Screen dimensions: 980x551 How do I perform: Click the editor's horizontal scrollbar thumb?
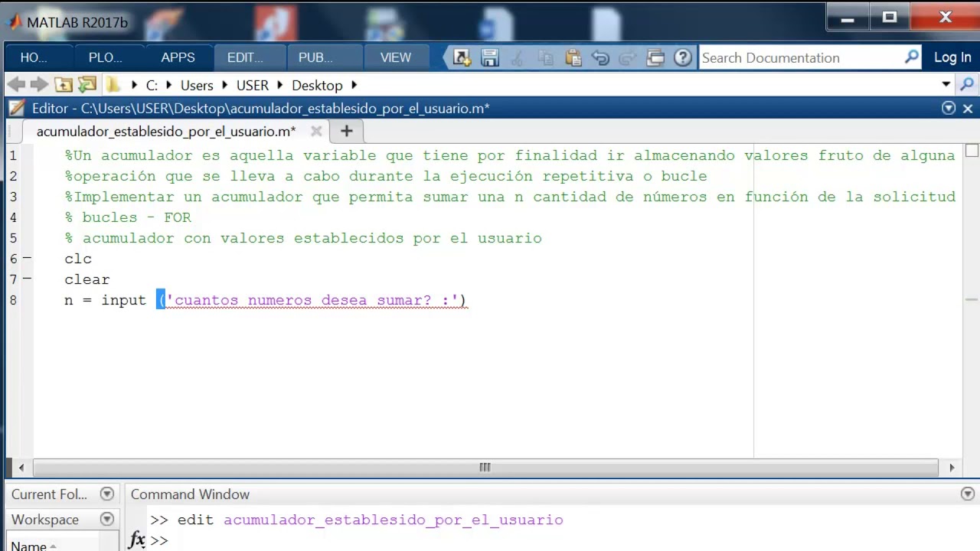pos(485,468)
